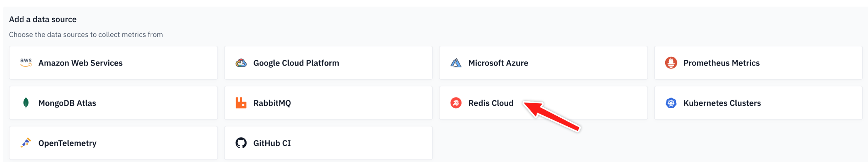The width and height of the screenshot is (868, 162).
Task: Add OpenTelemetry via its label text
Action: click(x=67, y=143)
